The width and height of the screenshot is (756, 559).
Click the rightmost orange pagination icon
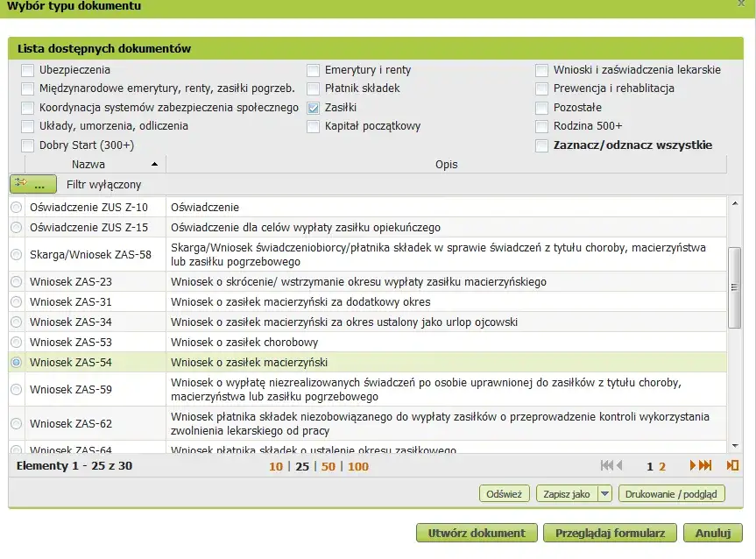click(733, 466)
